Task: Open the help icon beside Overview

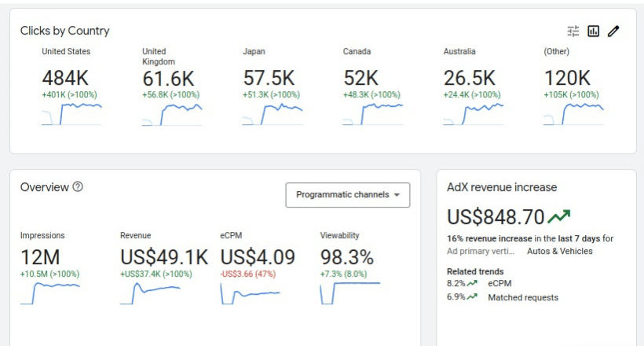Action: pyautogui.click(x=78, y=187)
